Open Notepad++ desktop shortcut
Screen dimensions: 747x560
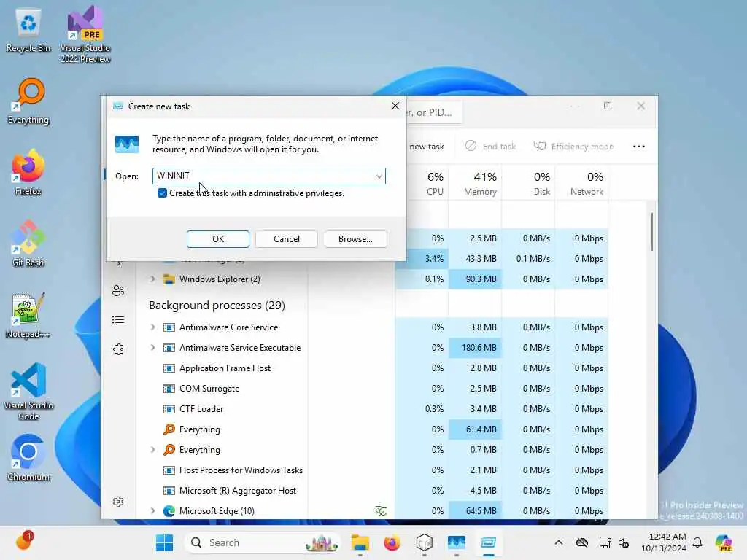[x=28, y=315]
